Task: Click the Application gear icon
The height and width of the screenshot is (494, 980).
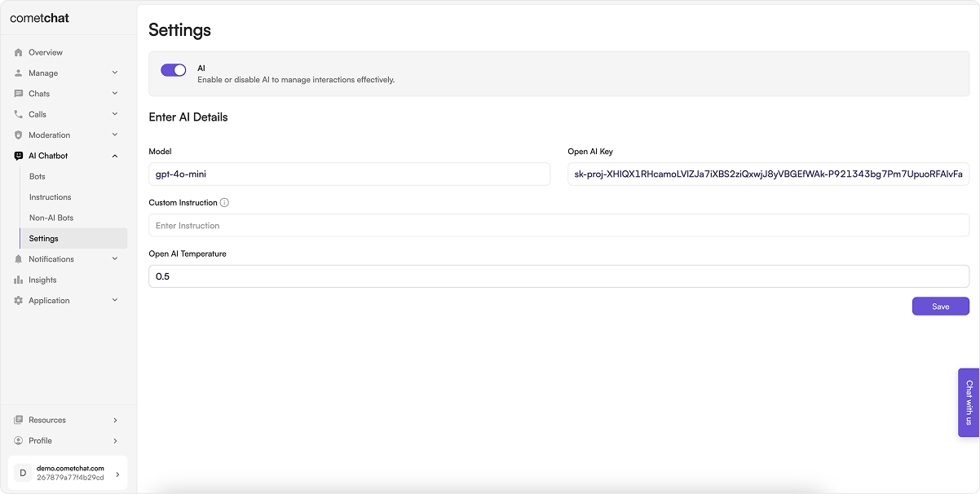Action: [19, 301]
